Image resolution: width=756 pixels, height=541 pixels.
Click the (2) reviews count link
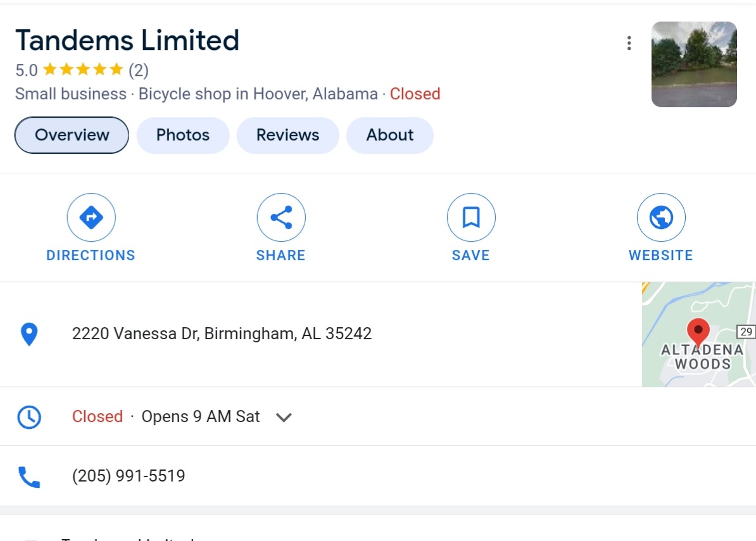pos(139,70)
